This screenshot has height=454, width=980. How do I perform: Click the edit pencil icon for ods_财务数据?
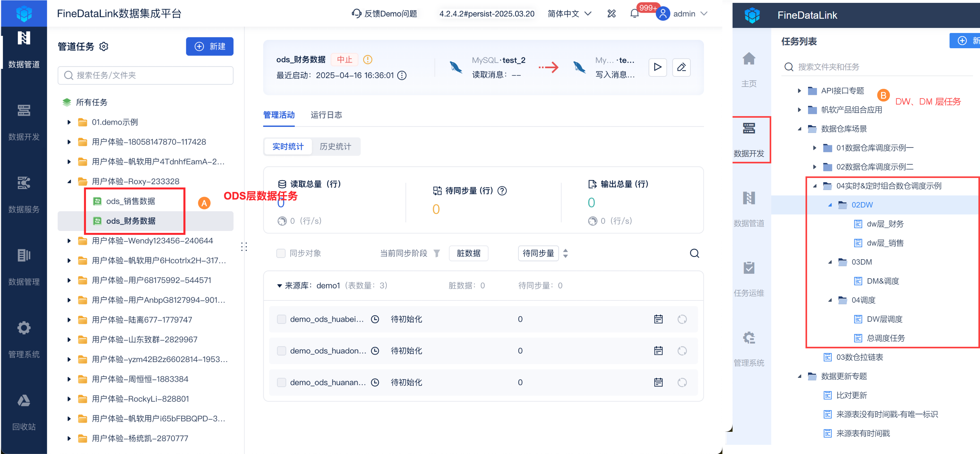pyautogui.click(x=681, y=67)
